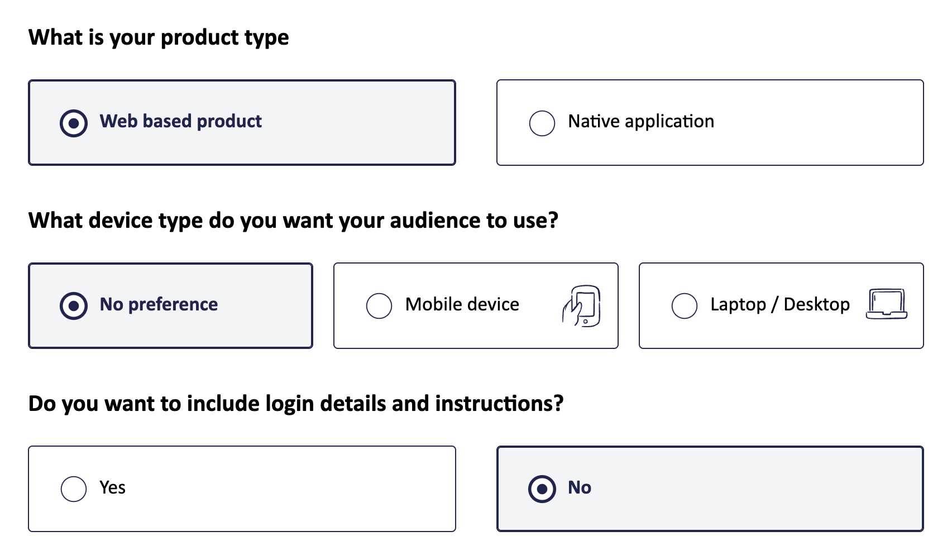This screenshot has width=952, height=560.
Task: Click the No answer card
Action: pos(710,487)
